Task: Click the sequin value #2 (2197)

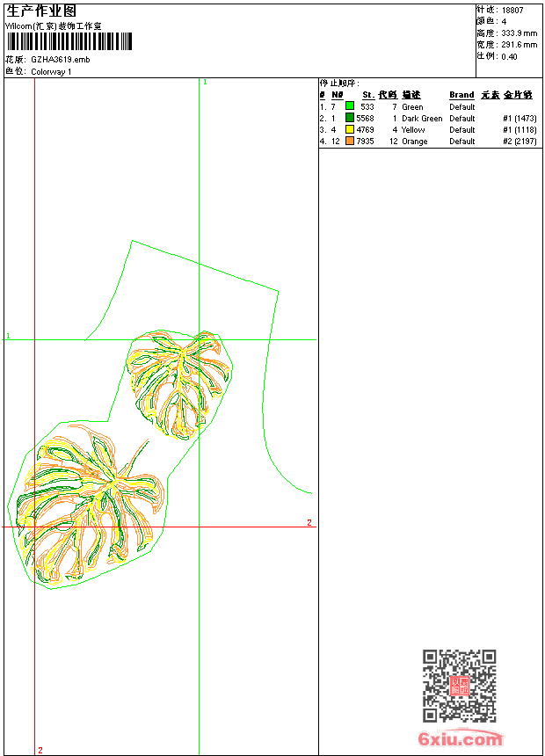Action: click(x=520, y=141)
